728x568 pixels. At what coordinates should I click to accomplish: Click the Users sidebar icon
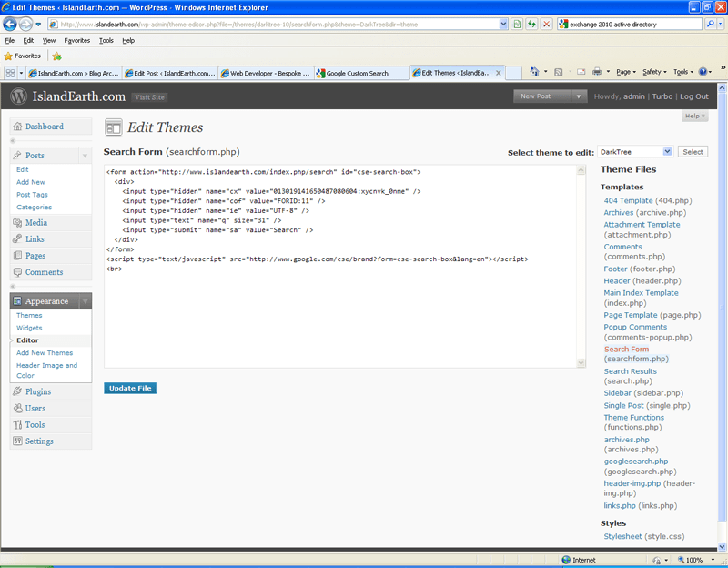19,407
